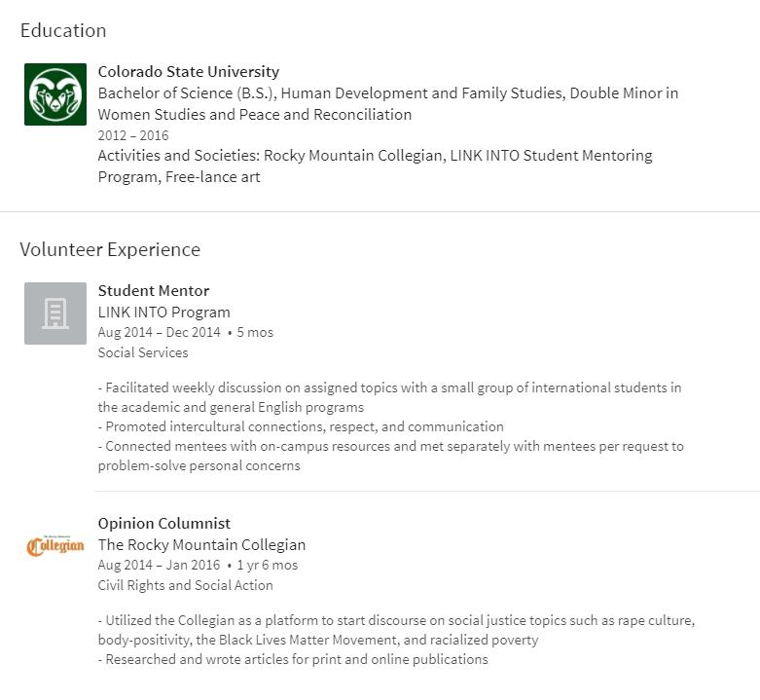Click the Volunteer Experience section heading

pyautogui.click(x=110, y=249)
